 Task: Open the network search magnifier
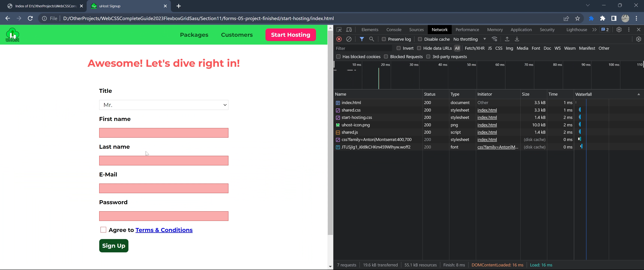pos(371,39)
